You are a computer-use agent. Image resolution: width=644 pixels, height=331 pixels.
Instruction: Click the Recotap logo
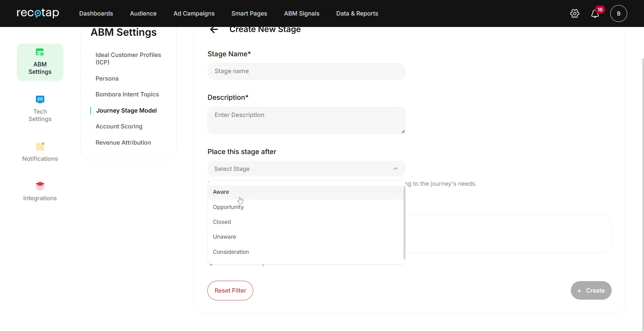pyautogui.click(x=38, y=13)
